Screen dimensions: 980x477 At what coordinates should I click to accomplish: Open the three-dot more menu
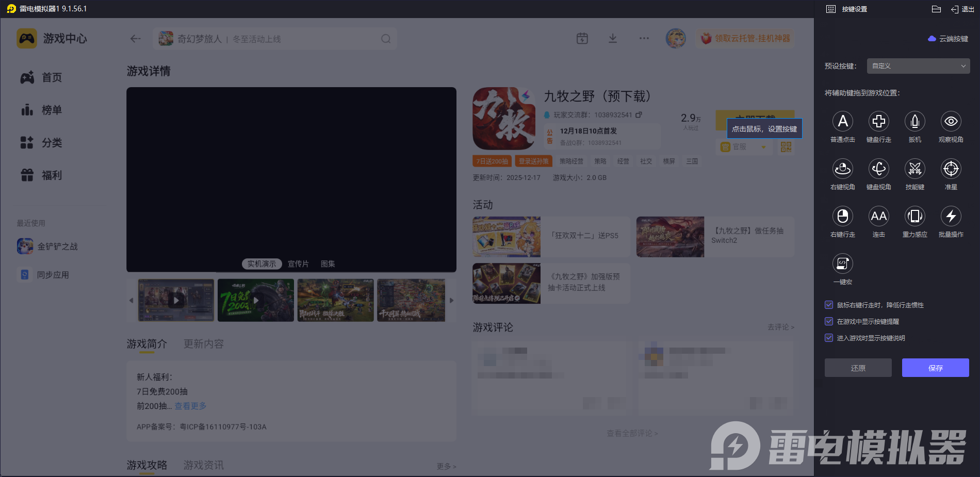click(x=644, y=38)
